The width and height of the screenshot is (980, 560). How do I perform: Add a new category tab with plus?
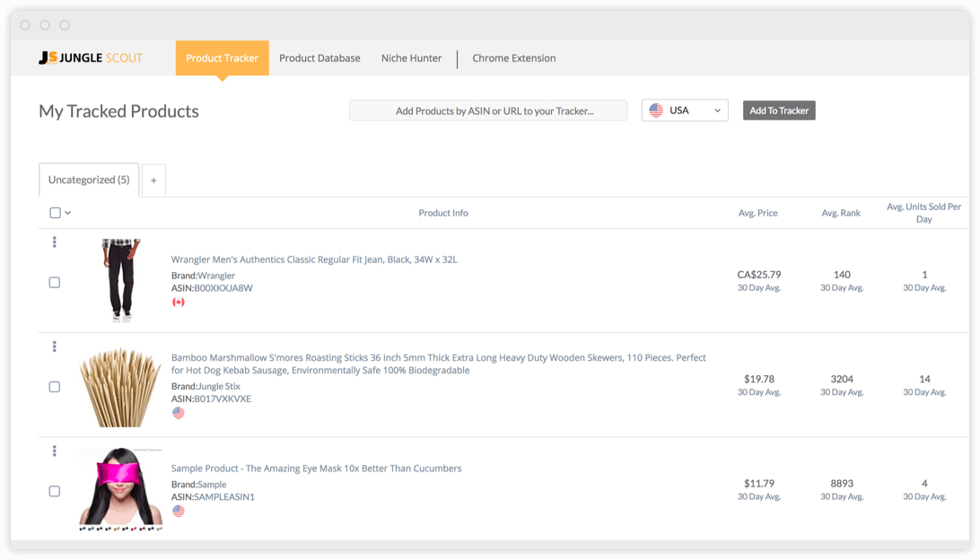pos(153,180)
